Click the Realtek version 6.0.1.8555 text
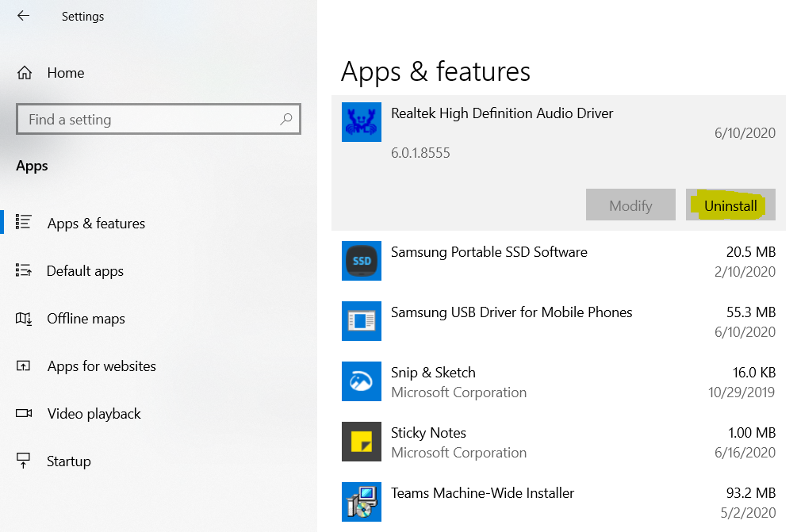This screenshot has height=532, width=797. pyautogui.click(x=420, y=153)
